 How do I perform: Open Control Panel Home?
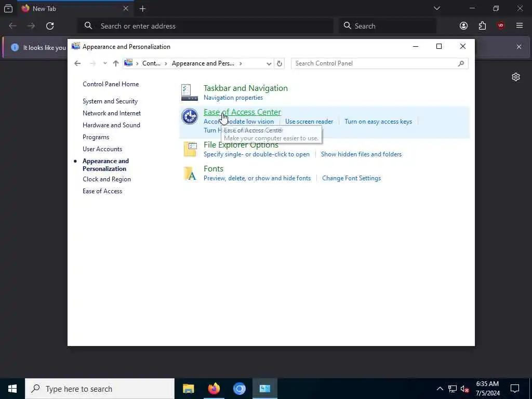[111, 84]
